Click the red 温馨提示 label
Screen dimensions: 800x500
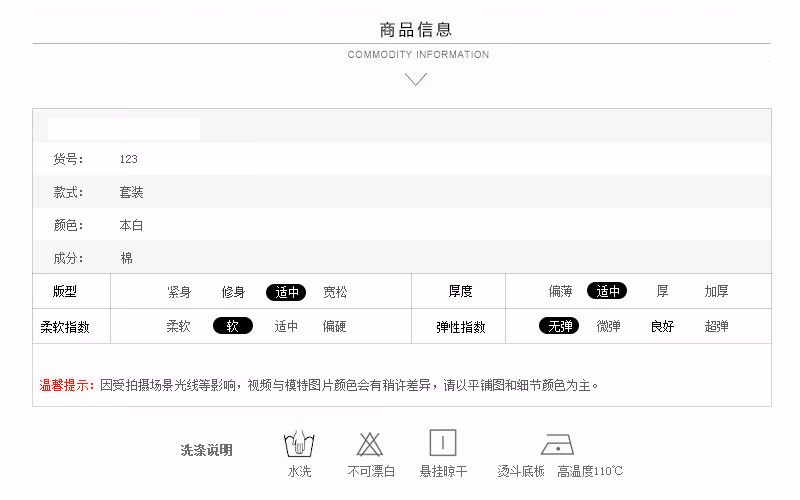(x=67, y=384)
